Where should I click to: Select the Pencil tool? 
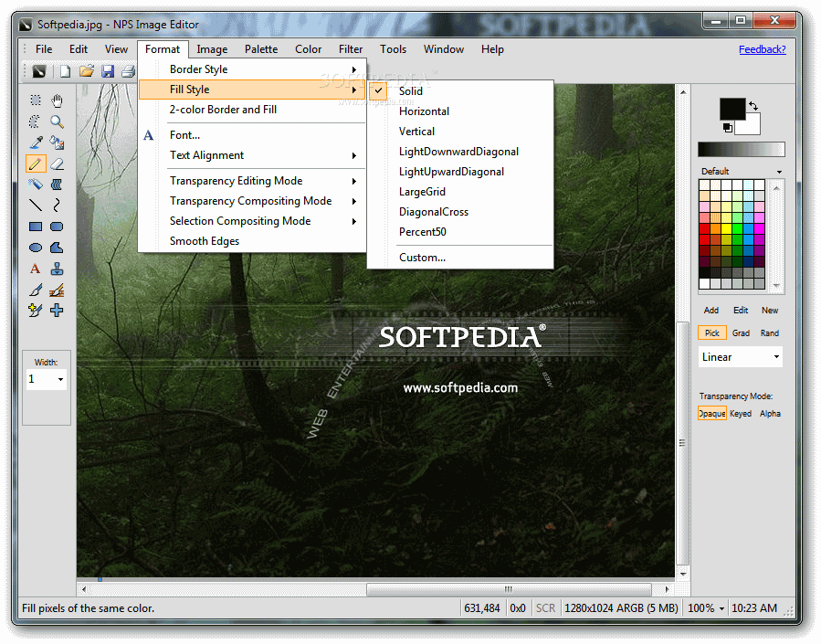tap(36, 164)
